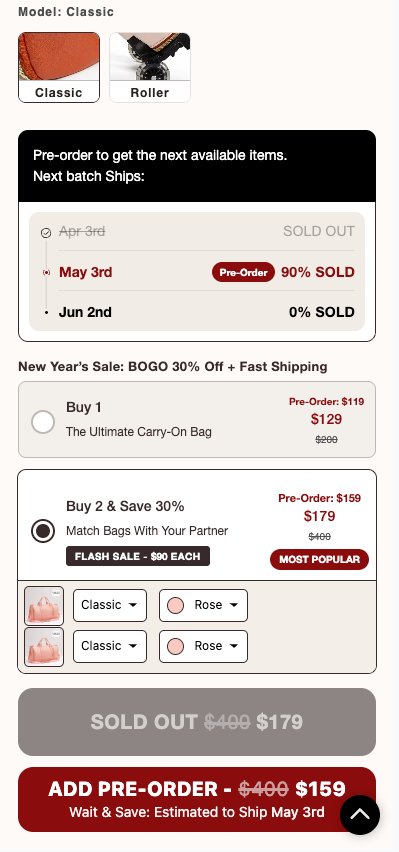Click the scroll-to-top chevron icon
Screen dimensions: 399x852
point(360,815)
